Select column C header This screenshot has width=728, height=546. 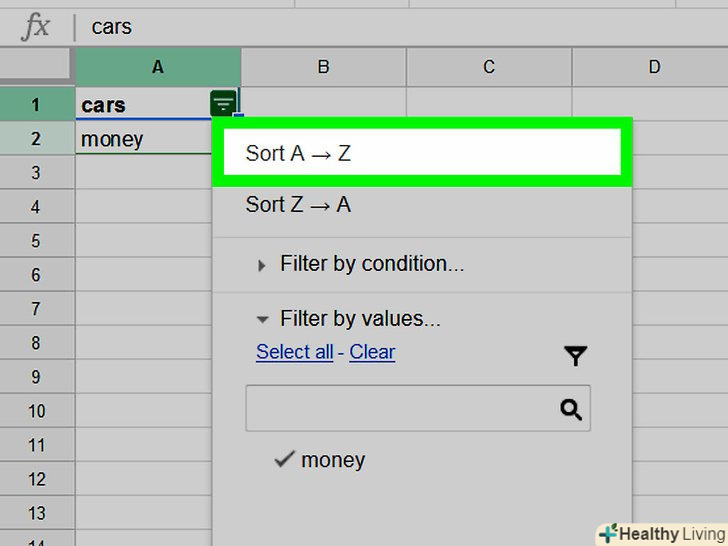[489, 67]
